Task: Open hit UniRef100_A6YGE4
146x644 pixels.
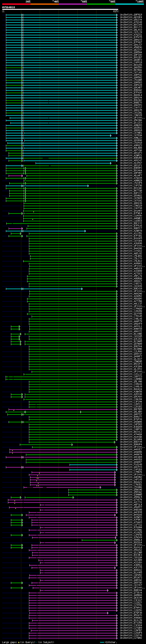Action: (x=131, y=17)
